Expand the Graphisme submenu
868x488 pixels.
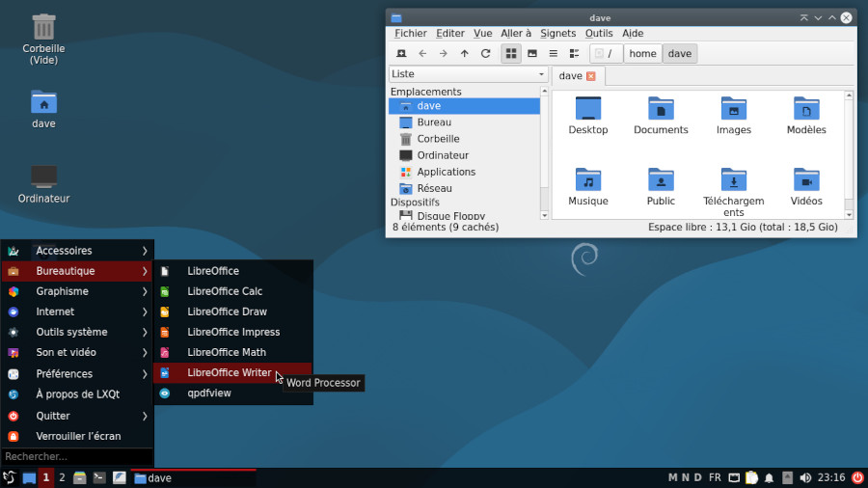point(77,291)
